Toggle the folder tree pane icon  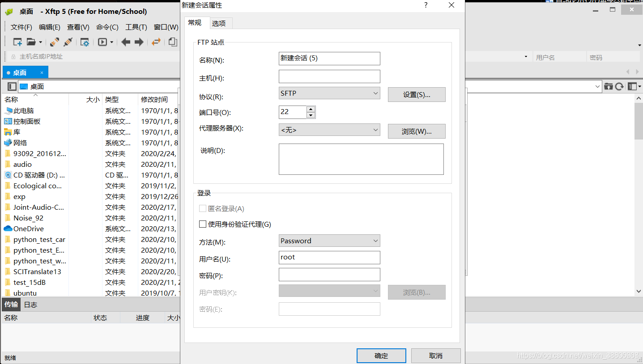tap(12, 86)
